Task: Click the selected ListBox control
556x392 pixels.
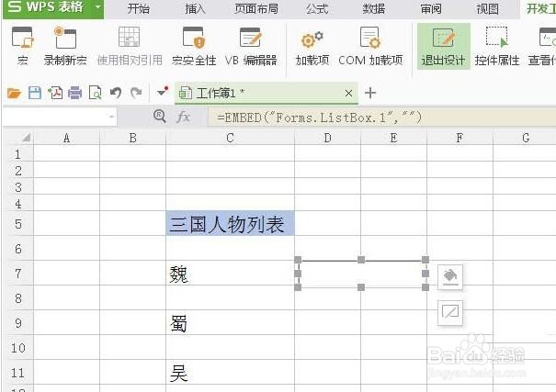Action: pos(362,274)
